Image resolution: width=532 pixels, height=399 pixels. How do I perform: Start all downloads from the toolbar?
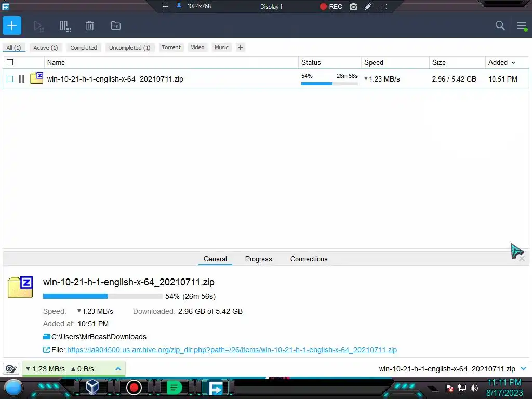pos(39,26)
